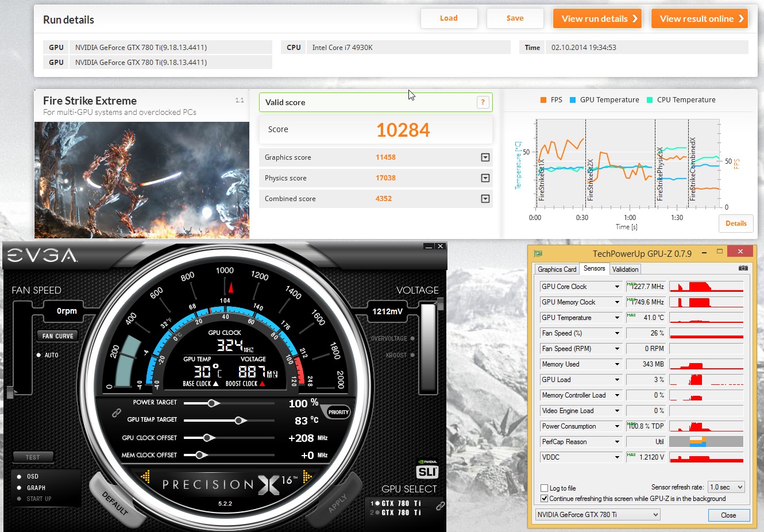
Task: Click the Boost Clock red triangle indicator
Action: [x=262, y=383]
